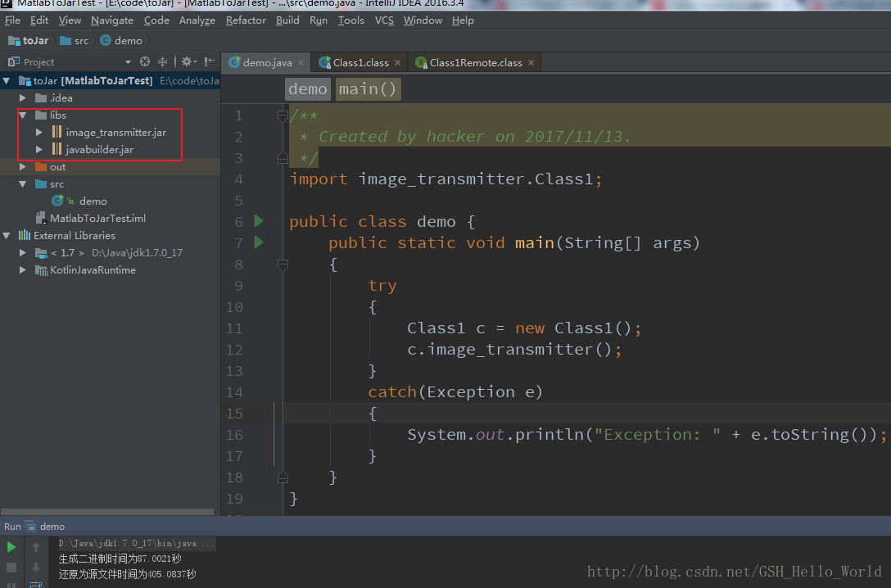Screen dimensions: 891x588
Task: Click fold end marker at line 18
Action: [283, 477]
